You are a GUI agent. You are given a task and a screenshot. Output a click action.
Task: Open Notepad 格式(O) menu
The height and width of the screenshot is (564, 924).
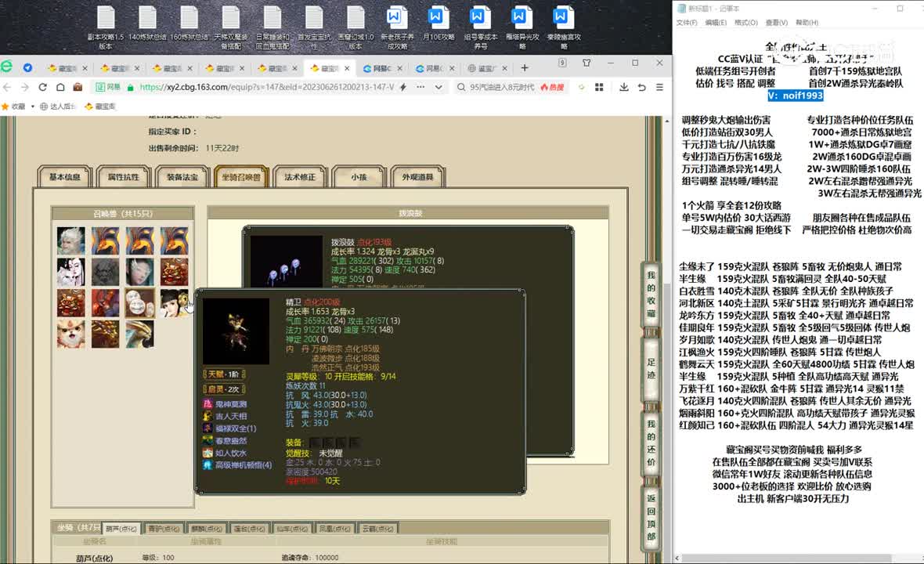click(746, 23)
